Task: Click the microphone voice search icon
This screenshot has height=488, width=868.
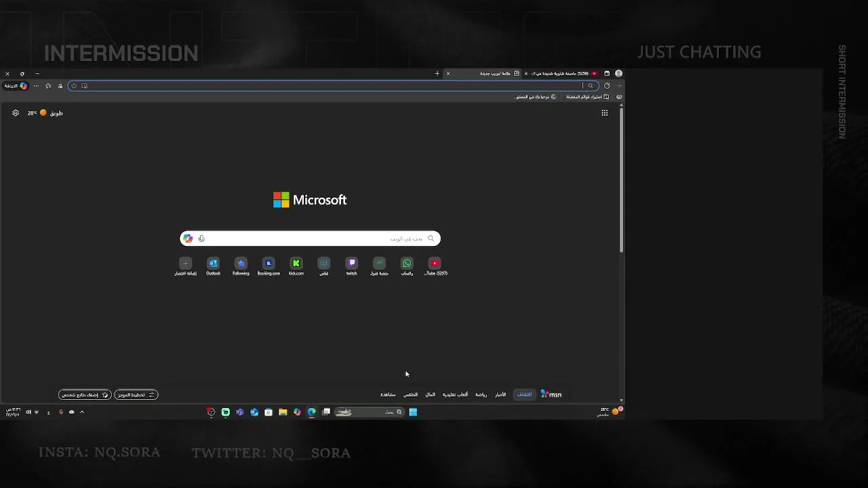Action: click(x=201, y=239)
